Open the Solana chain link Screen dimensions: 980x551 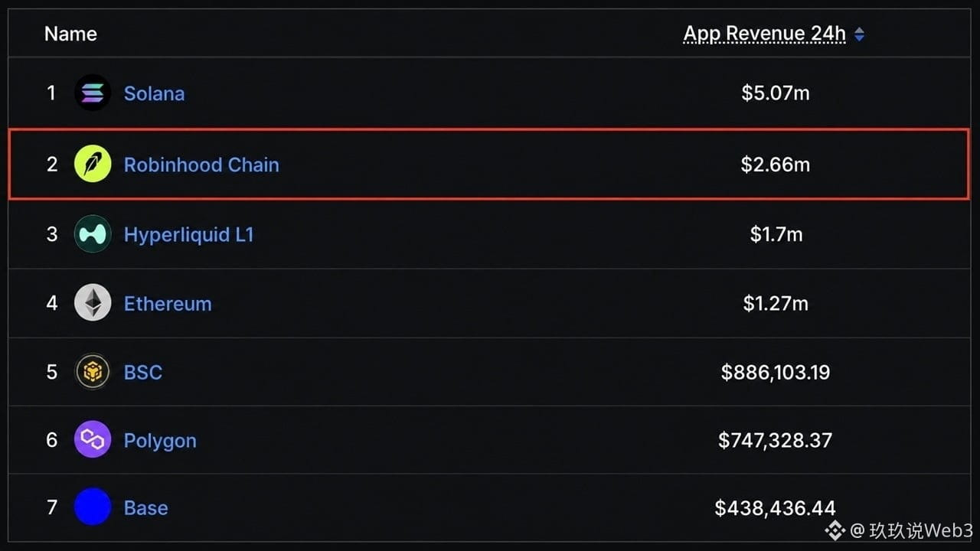(x=154, y=93)
